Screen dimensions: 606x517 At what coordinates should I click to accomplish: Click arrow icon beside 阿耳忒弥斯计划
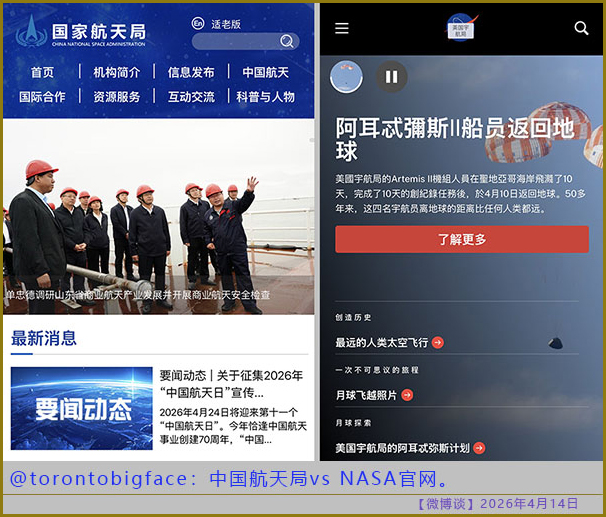pos(479,448)
